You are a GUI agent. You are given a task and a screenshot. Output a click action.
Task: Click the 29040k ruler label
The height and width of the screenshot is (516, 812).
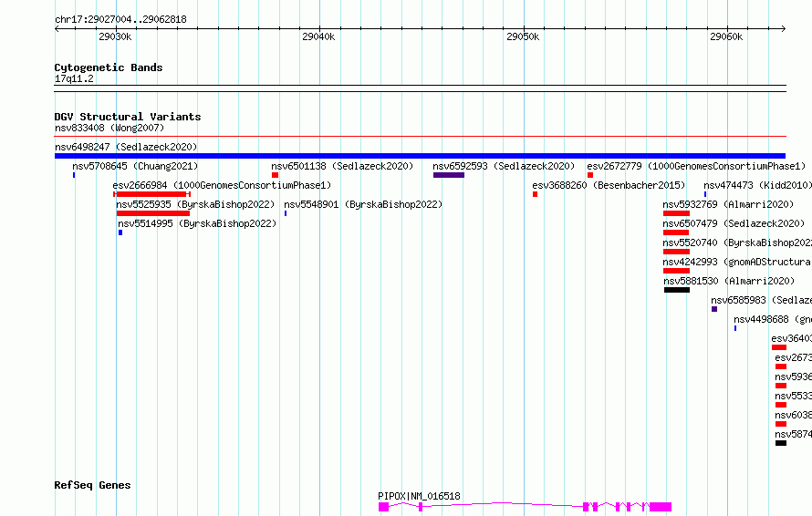[318, 36]
